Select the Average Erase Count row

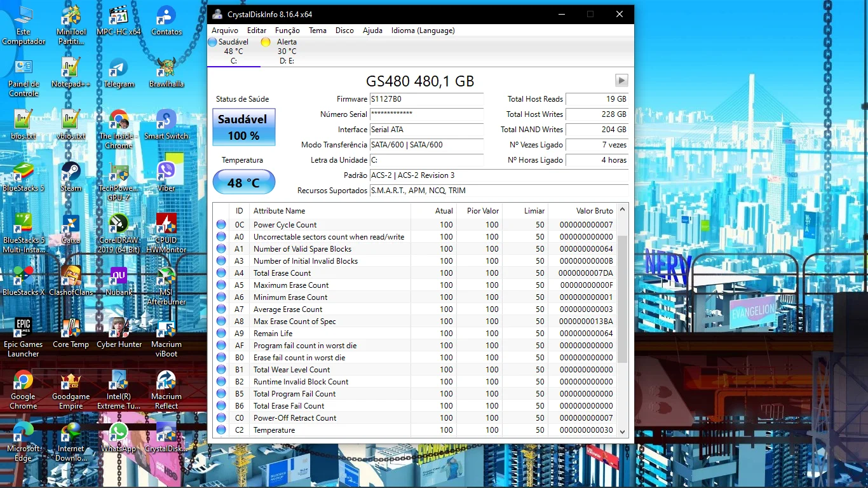point(415,309)
